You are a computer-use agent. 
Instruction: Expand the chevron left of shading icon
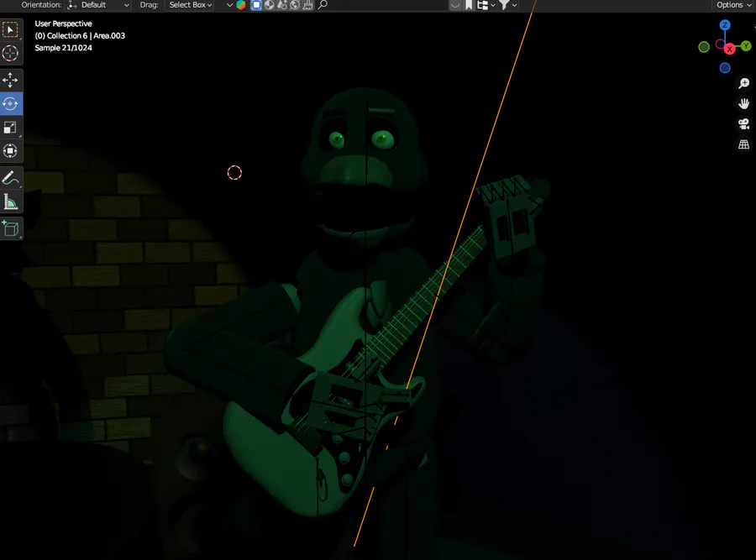click(229, 5)
